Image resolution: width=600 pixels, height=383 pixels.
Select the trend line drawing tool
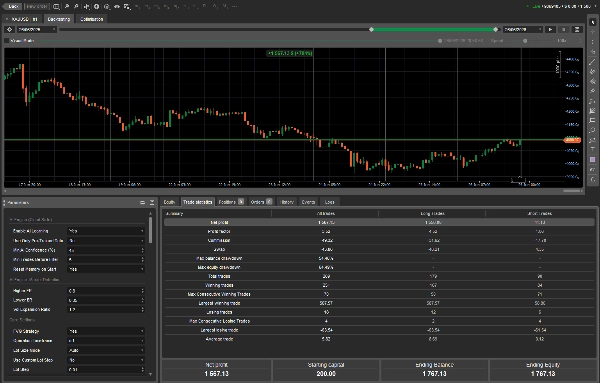point(592,62)
